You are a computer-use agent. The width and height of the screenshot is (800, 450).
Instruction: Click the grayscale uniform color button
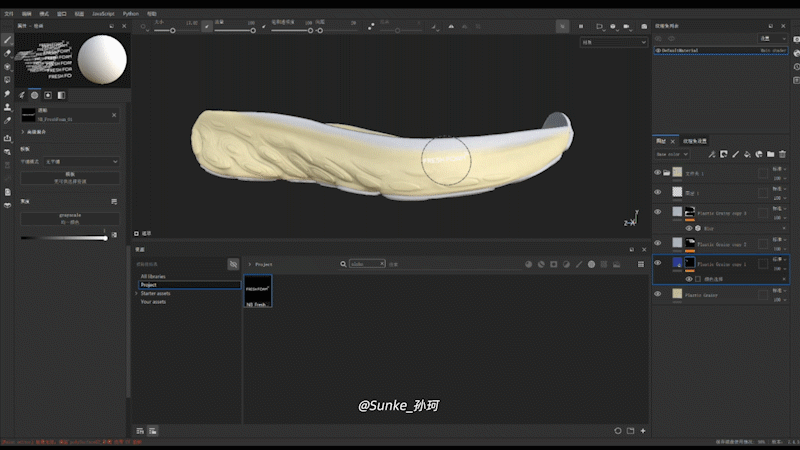[x=70, y=218]
